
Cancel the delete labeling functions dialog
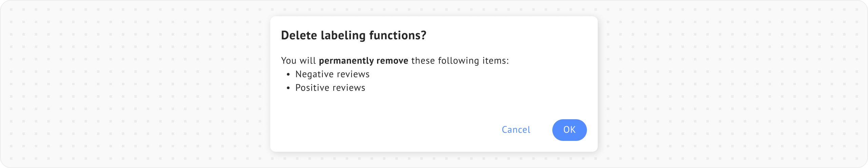click(516, 130)
